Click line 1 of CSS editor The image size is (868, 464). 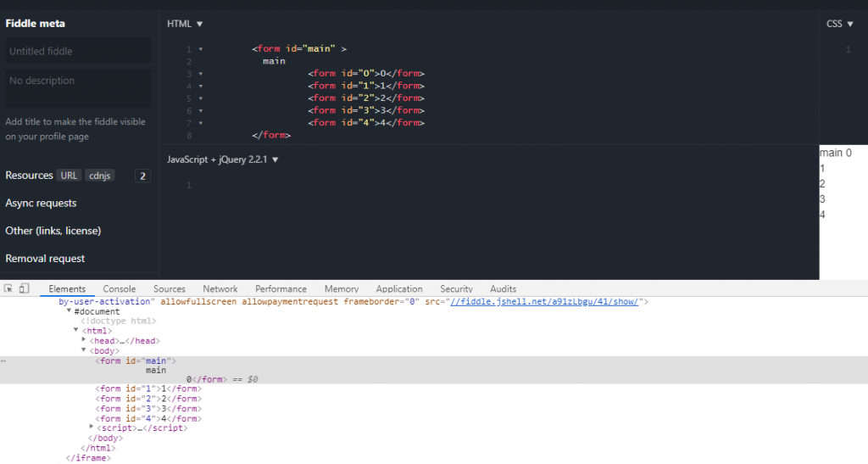tap(848, 49)
